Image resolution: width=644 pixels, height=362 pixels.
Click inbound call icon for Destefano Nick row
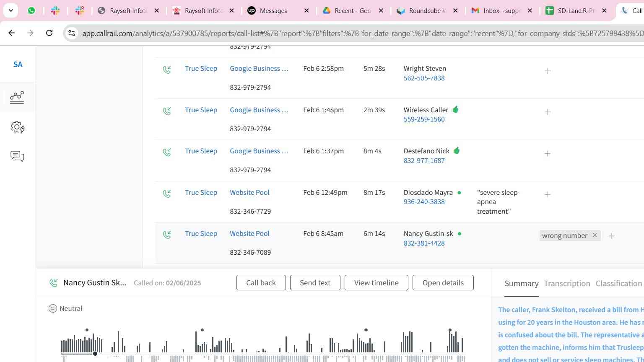167,152
